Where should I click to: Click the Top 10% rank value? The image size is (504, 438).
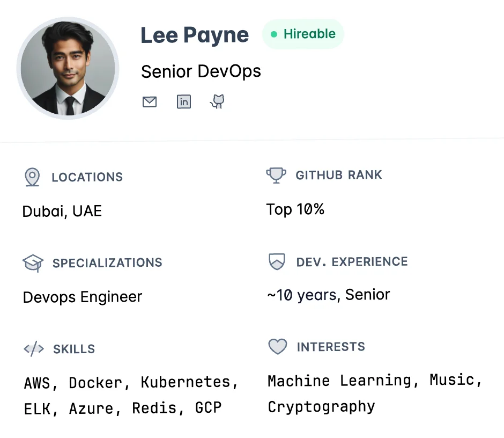click(x=295, y=209)
